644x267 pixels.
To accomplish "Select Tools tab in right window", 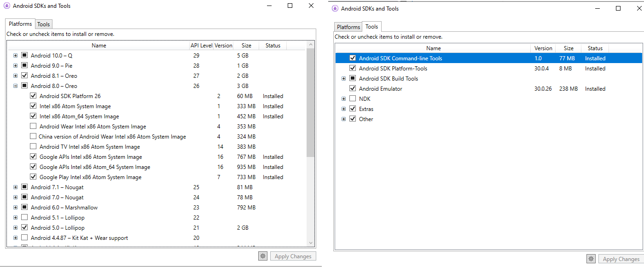I will (372, 27).
